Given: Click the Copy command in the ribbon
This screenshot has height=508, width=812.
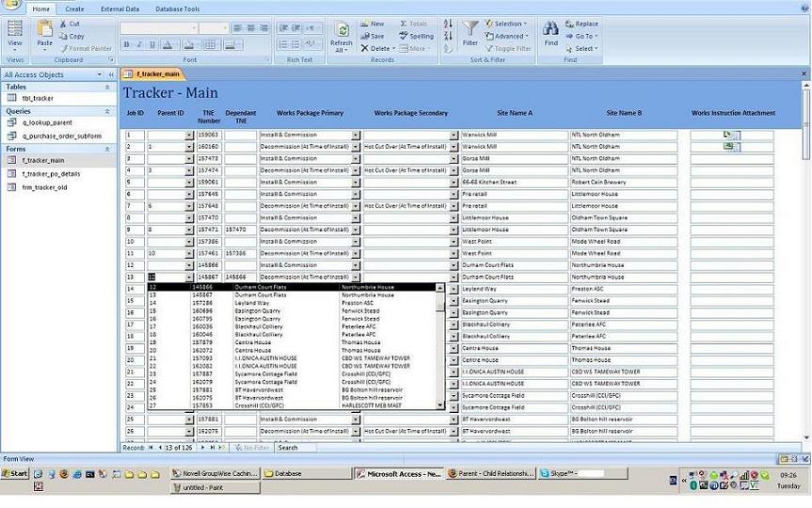Looking at the screenshot, I should point(72,37).
